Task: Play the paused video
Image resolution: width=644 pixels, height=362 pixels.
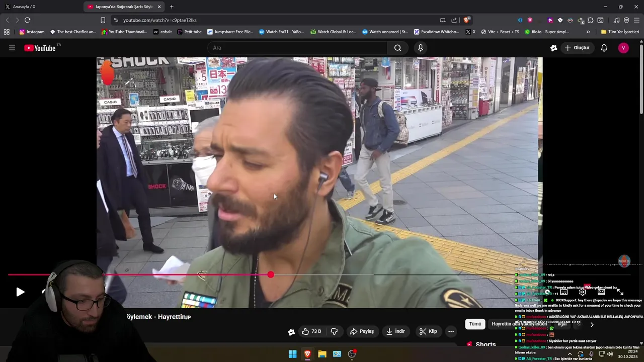Action: 20,292
